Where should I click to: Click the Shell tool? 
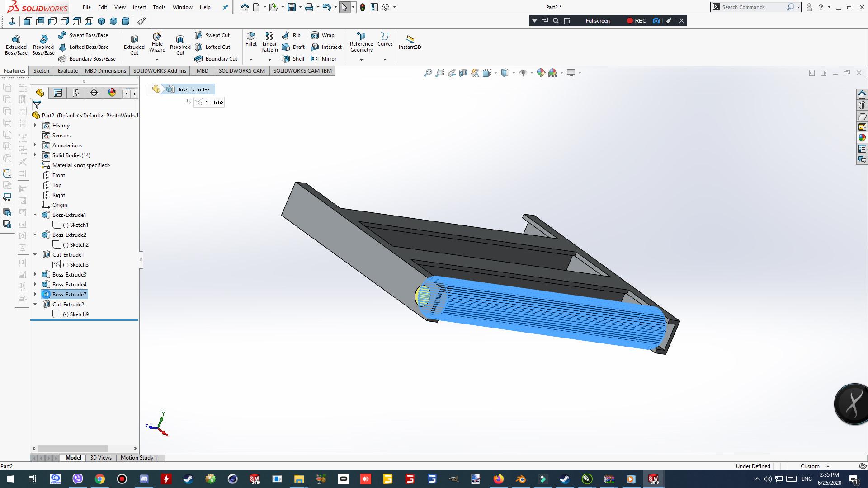[x=293, y=59]
